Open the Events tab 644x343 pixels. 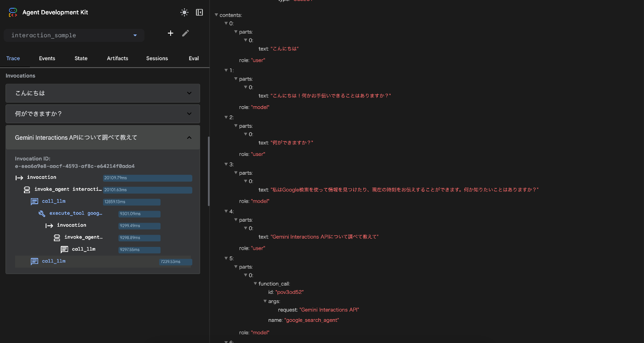pos(47,58)
